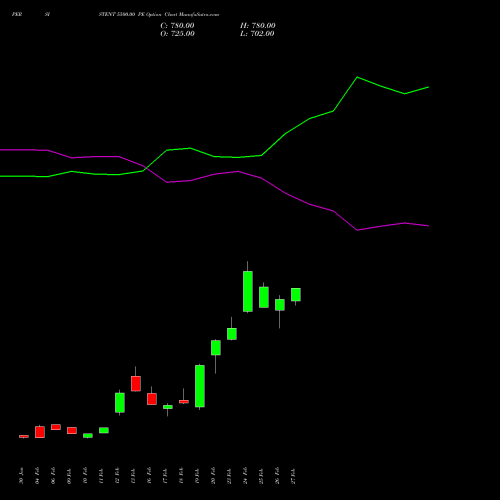The height and width of the screenshot is (500, 500).
Task: Select the 26 Feb date label
Action: [x=277, y=476]
